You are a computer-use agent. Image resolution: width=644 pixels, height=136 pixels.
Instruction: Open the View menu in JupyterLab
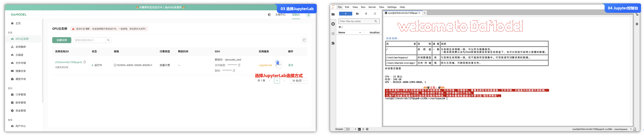355,7
